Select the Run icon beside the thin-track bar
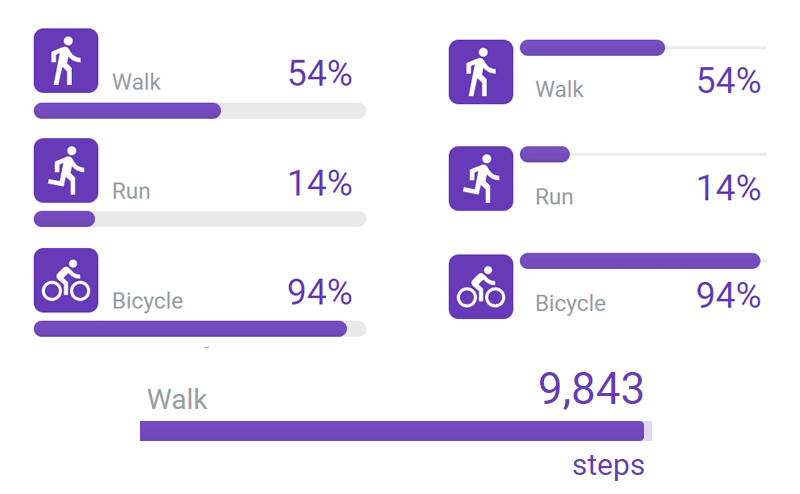 [x=481, y=179]
